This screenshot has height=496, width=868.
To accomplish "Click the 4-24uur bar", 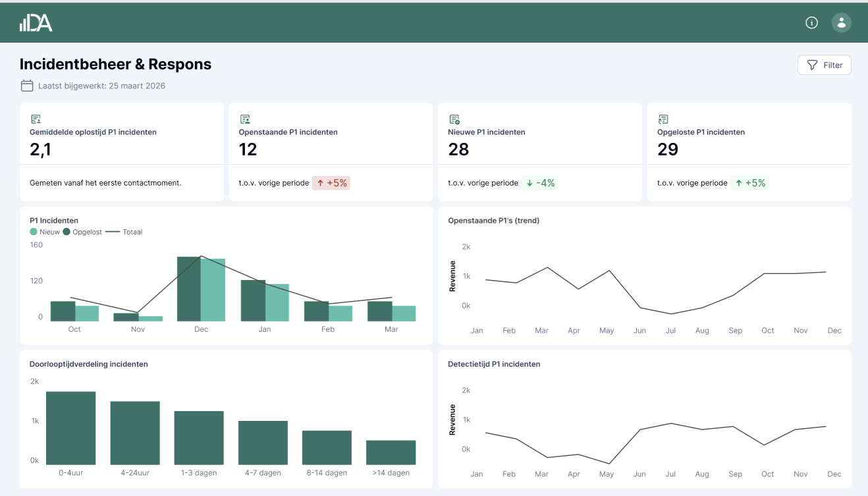I will point(135,433).
